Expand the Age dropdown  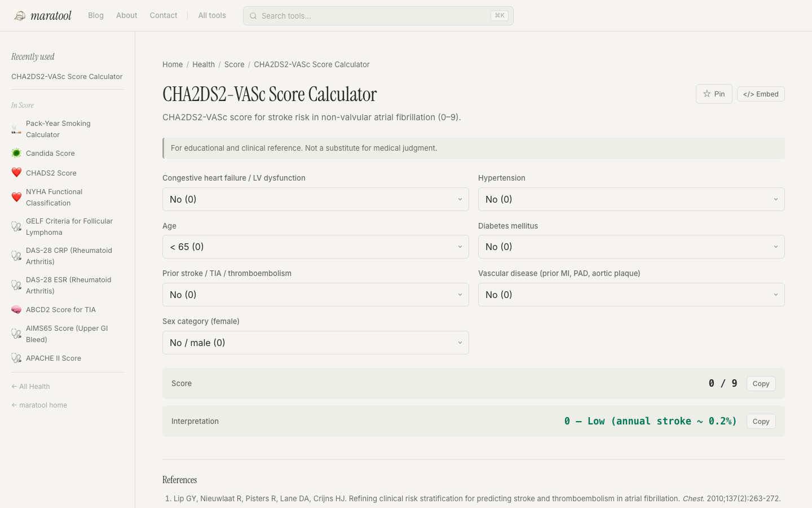pos(316,247)
